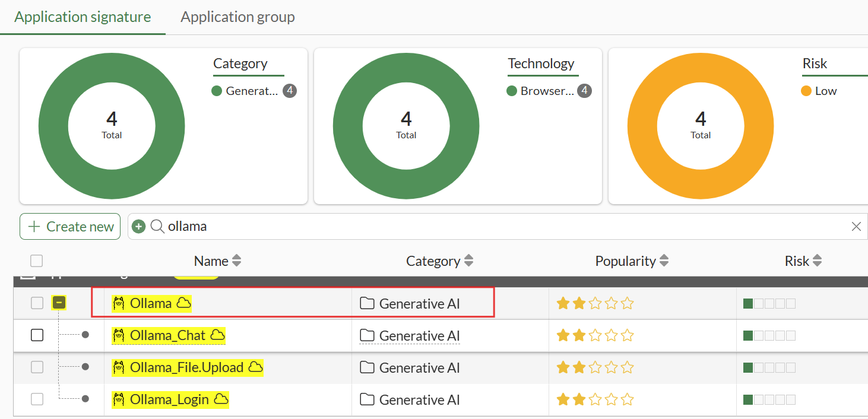This screenshot has height=419, width=868.
Task: Click the 4 count badge under Technology
Action: 584,91
